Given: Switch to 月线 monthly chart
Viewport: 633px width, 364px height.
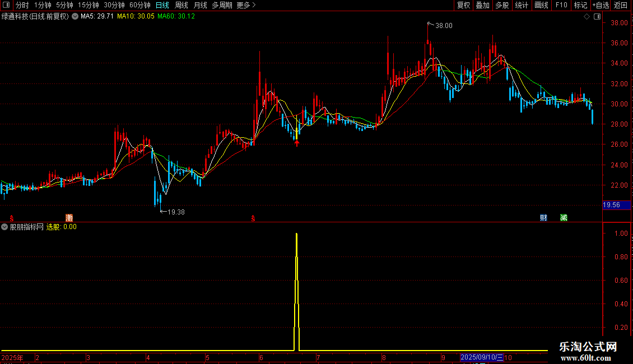Looking at the screenshot, I should coord(200,5).
